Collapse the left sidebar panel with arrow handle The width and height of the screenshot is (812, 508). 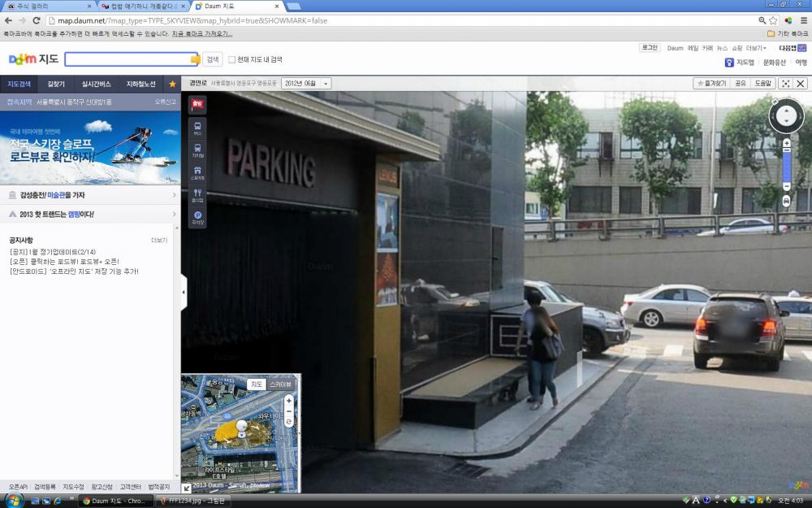click(184, 293)
